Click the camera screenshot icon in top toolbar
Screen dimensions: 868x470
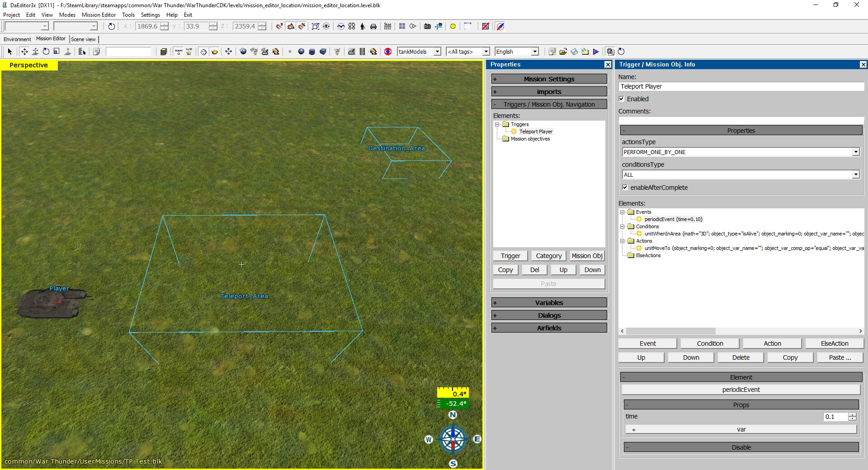click(427, 26)
